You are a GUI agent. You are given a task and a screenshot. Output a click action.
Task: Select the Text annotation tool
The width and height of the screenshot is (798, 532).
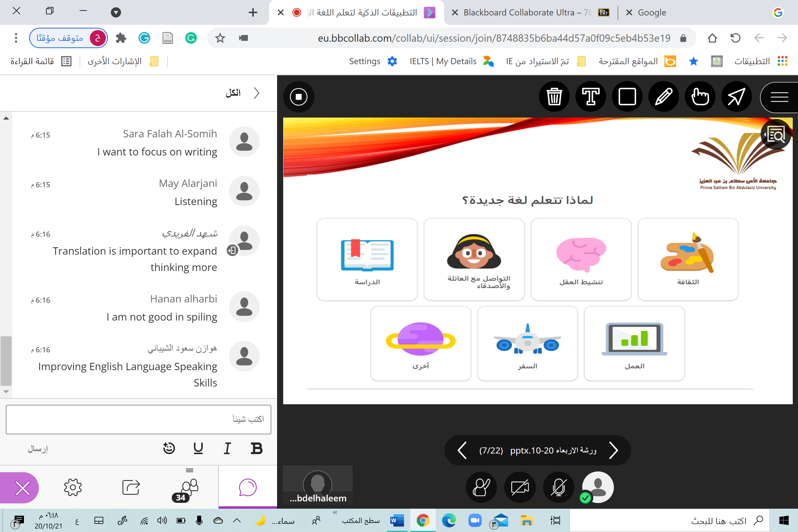tap(590, 97)
